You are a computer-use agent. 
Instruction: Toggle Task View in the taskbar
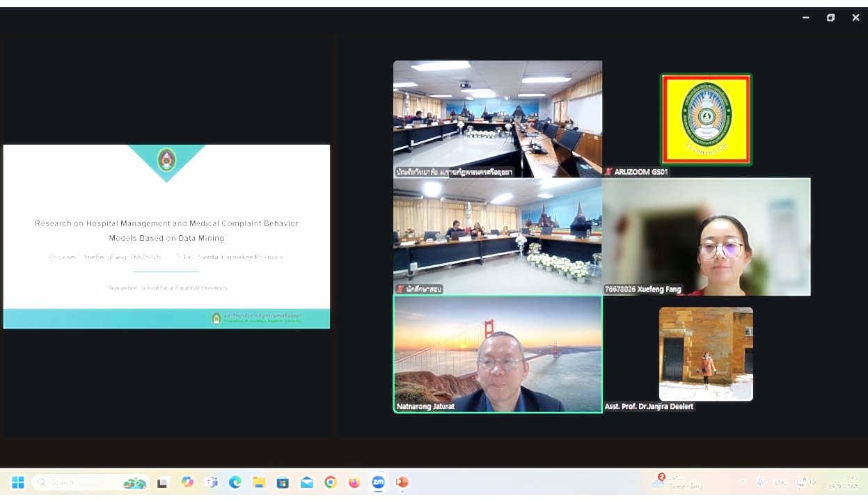click(163, 482)
